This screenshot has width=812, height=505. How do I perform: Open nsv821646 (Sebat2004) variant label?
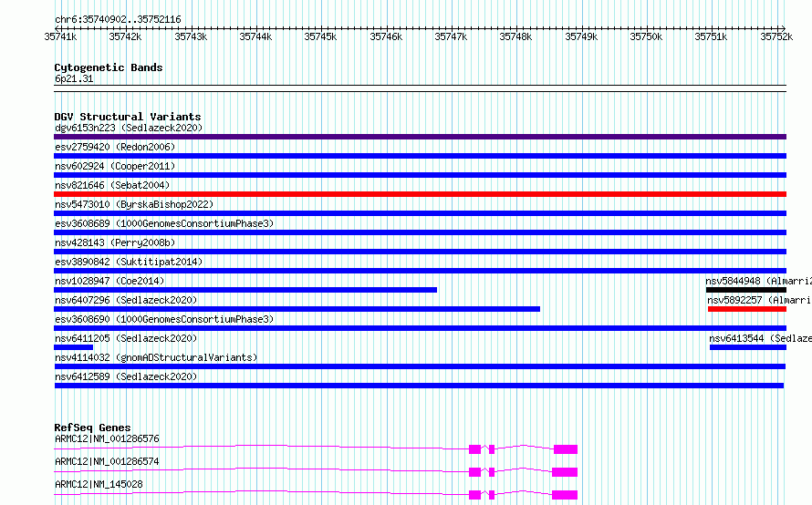(112, 185)
